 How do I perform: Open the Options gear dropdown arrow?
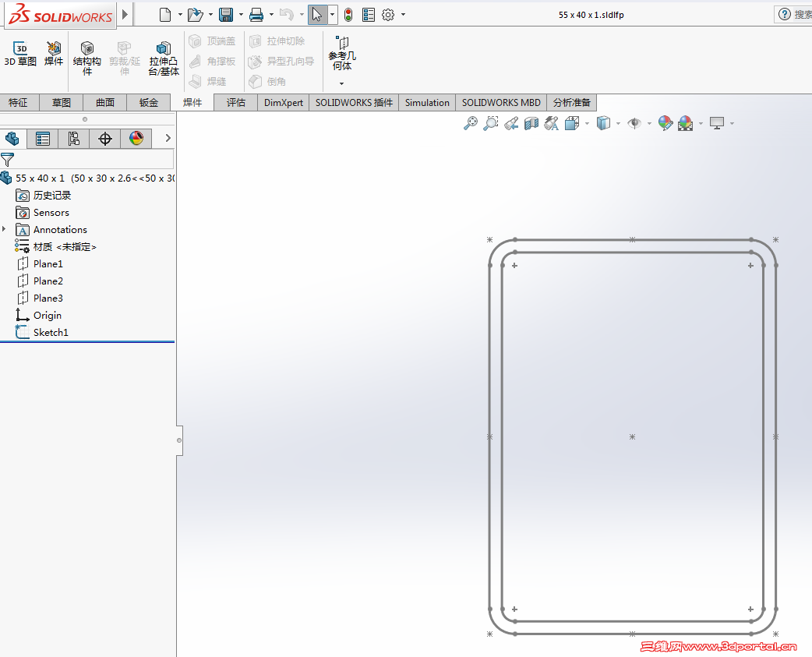(x=403, y=15)
